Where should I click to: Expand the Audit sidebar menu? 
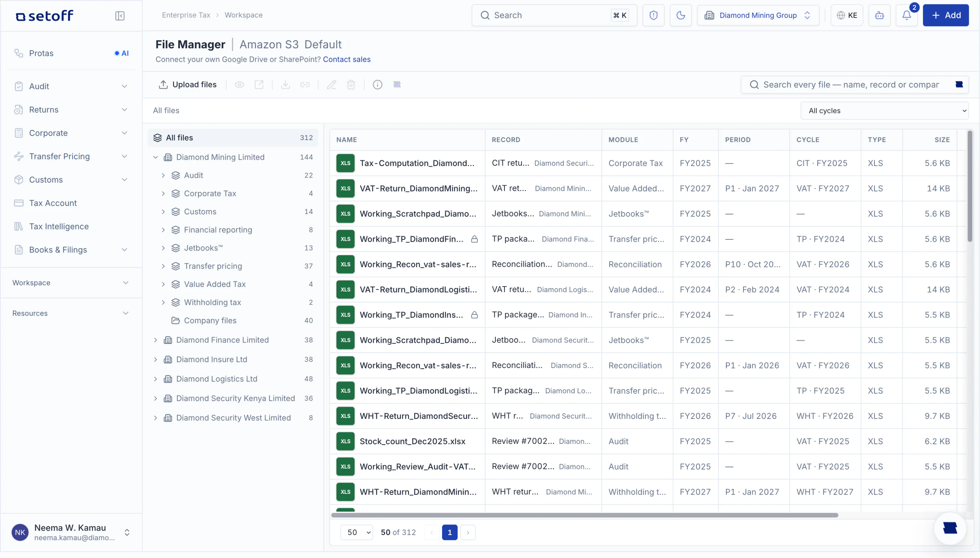tap(71, 86)
